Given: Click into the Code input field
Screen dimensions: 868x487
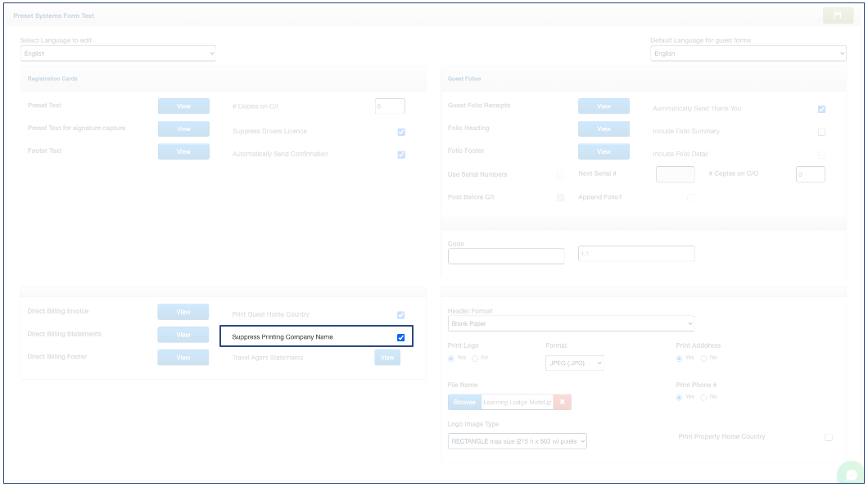Looking at the screenshot, I should (x=506, y=256).
